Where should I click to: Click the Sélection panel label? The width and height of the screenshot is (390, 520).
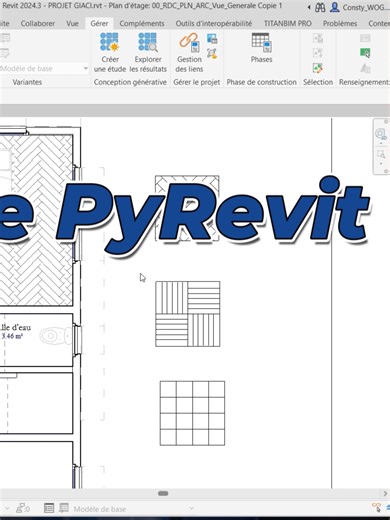(318, 82)
